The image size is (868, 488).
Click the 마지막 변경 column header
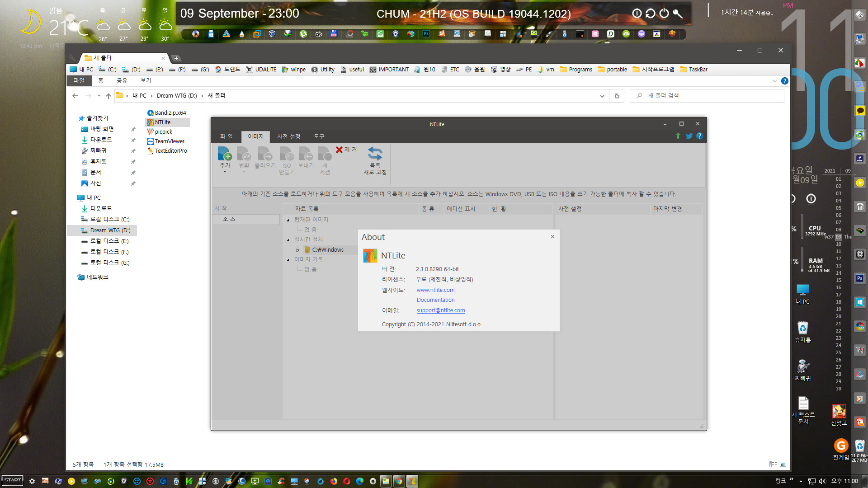pos(676,209)
